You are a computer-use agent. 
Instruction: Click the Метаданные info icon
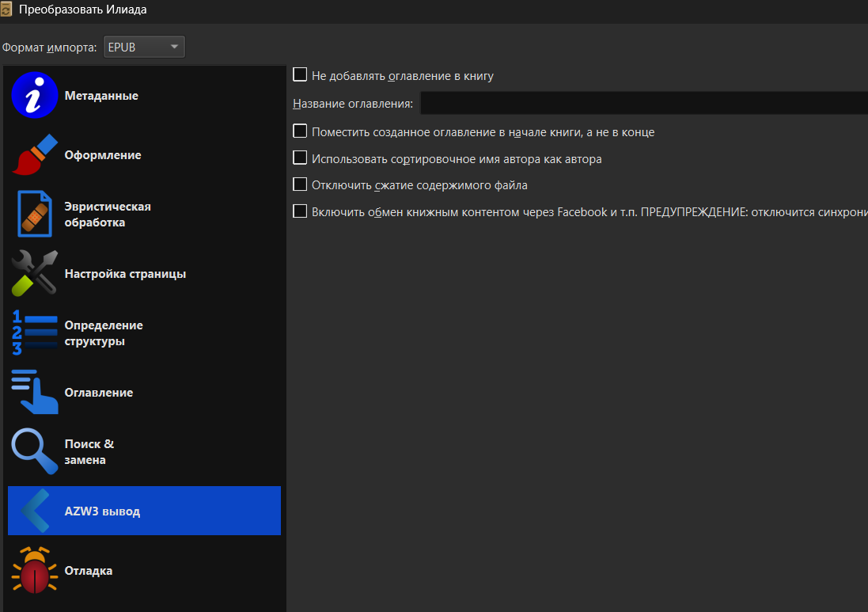click(35, 96)
